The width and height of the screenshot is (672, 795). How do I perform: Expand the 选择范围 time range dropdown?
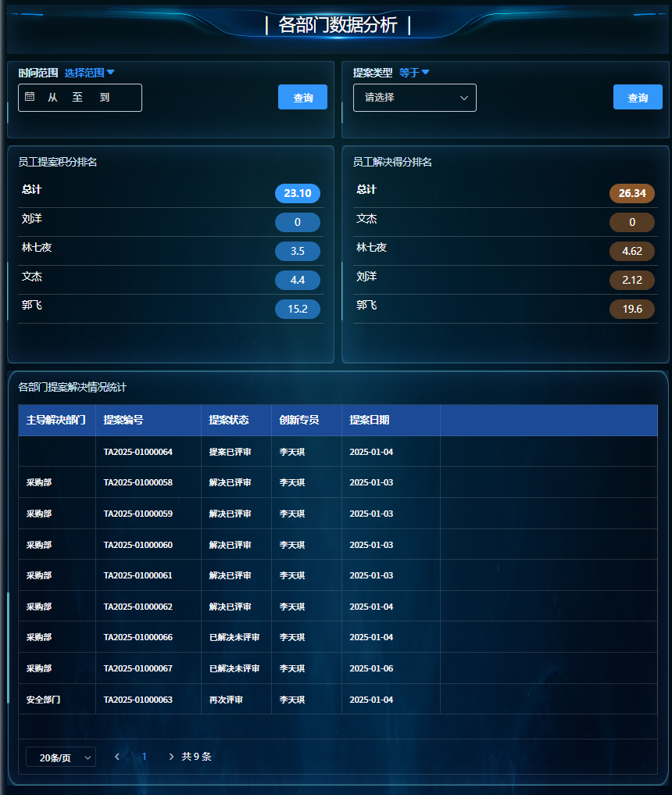click(x=88, y=72)
